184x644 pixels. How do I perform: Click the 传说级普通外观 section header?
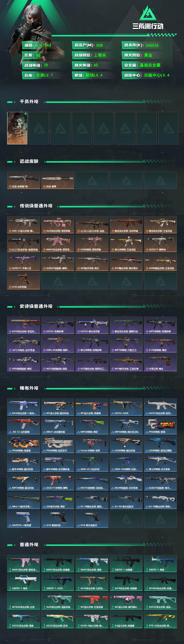(x=36, y=206)
